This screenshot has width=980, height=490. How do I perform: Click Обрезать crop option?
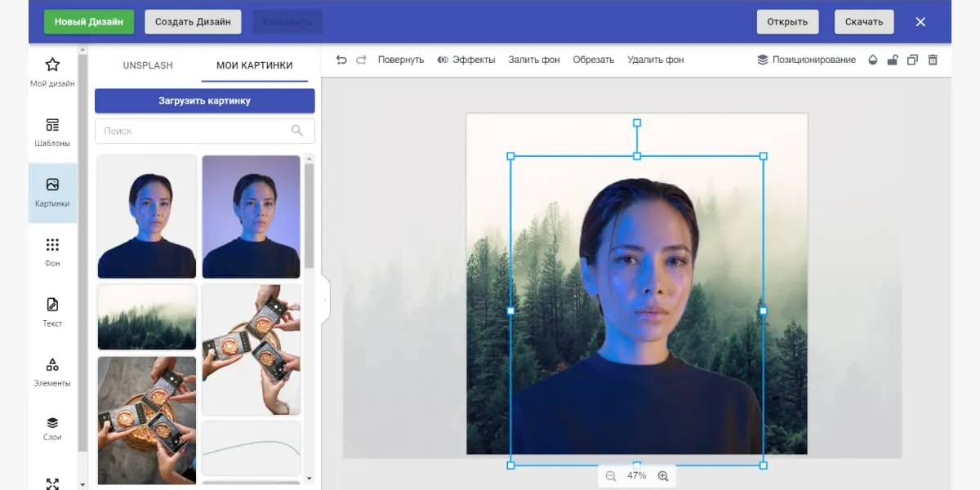click(x=594, y=60)
